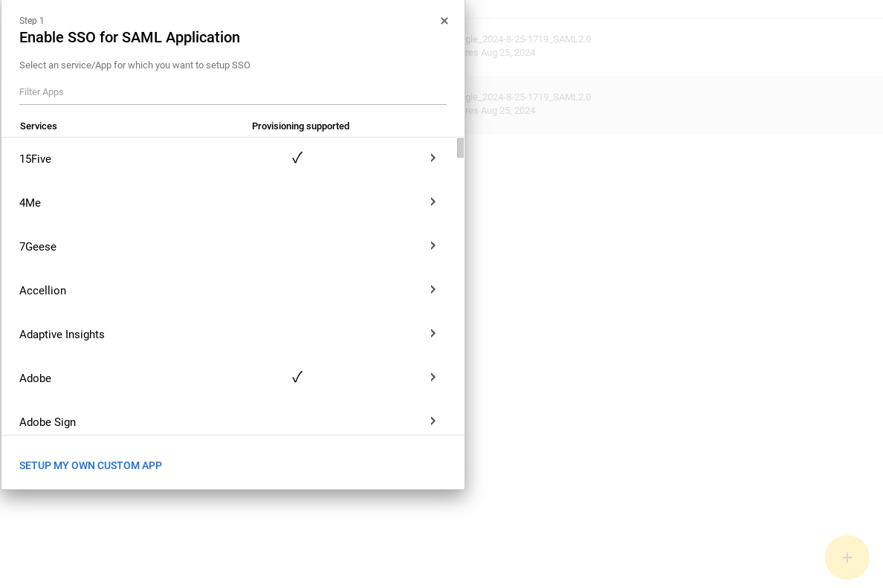This screenshot has width=883, height=588.
Task: Select the Adobe Sign service name
Action: [x=48, y=422]
